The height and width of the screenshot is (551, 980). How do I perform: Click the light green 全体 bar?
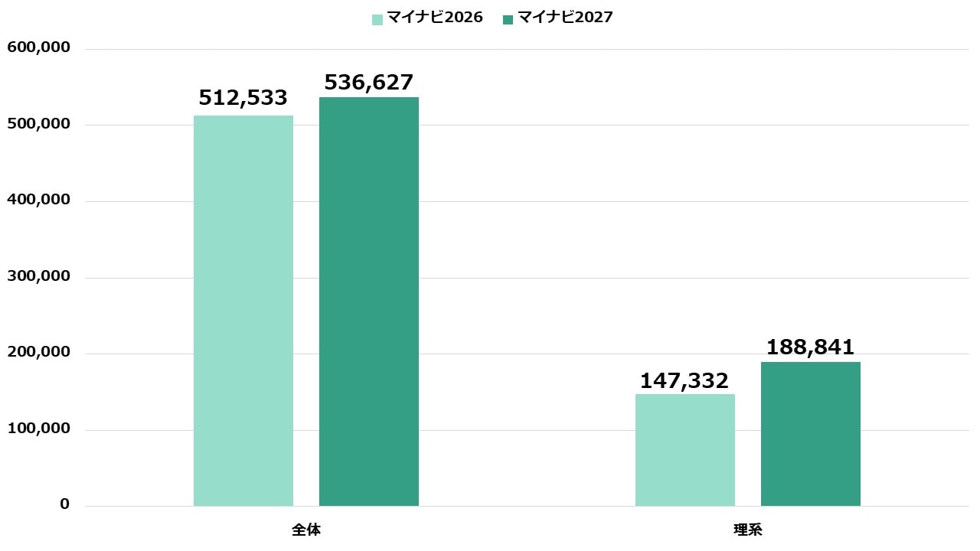[x=243, y=310]
